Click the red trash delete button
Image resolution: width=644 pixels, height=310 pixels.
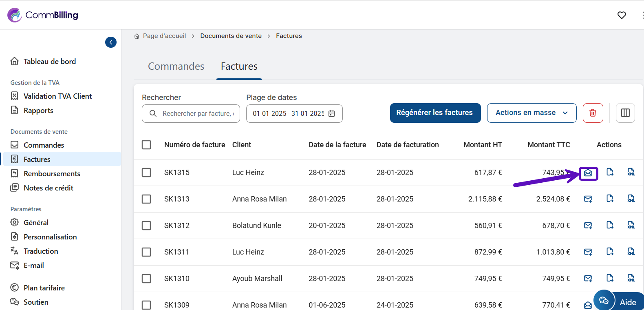(x=593, y=113)
